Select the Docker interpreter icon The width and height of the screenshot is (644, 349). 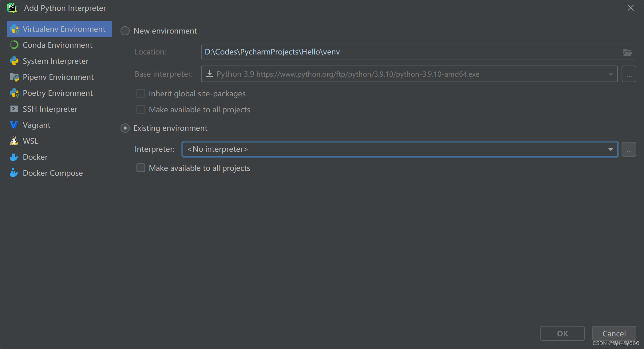(x=14, y=157)
